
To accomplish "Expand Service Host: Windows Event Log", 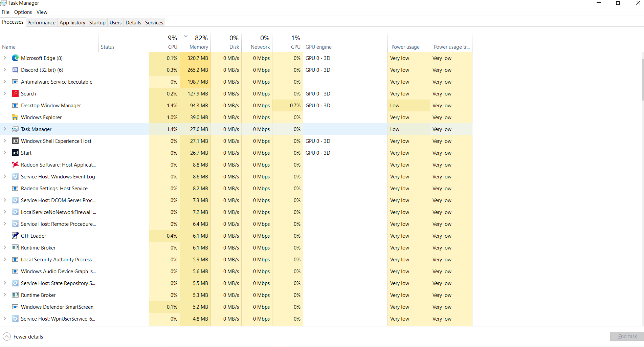I will 5,177.
